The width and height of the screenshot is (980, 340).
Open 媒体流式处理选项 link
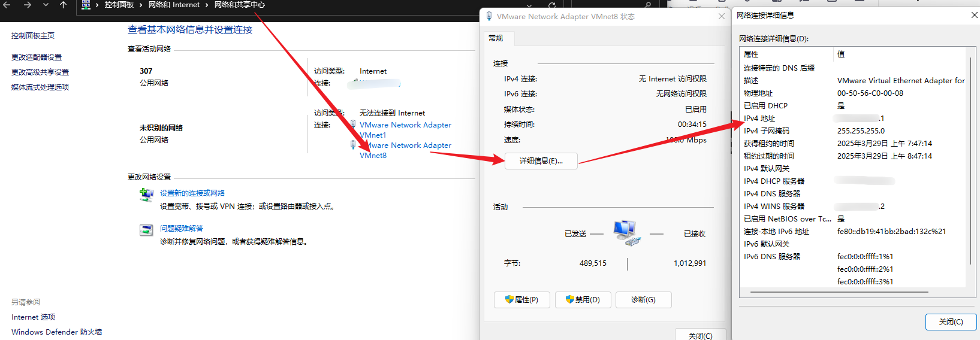[x=40, y=87]
